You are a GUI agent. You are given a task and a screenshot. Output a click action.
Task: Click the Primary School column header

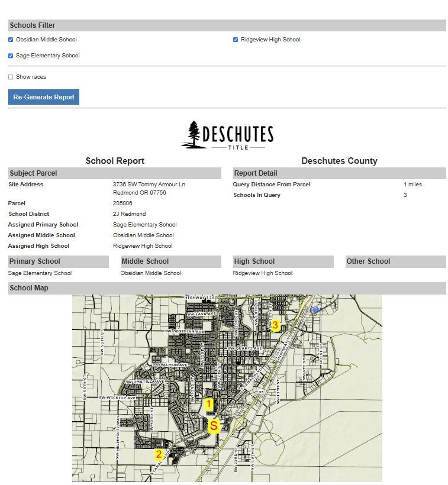(59, 261)
